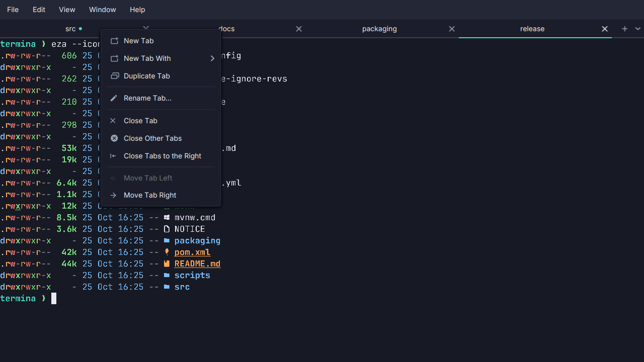Click the terminal cursor at bottom prompt
This screenshot has height=362, width=644.
[54, 299]
